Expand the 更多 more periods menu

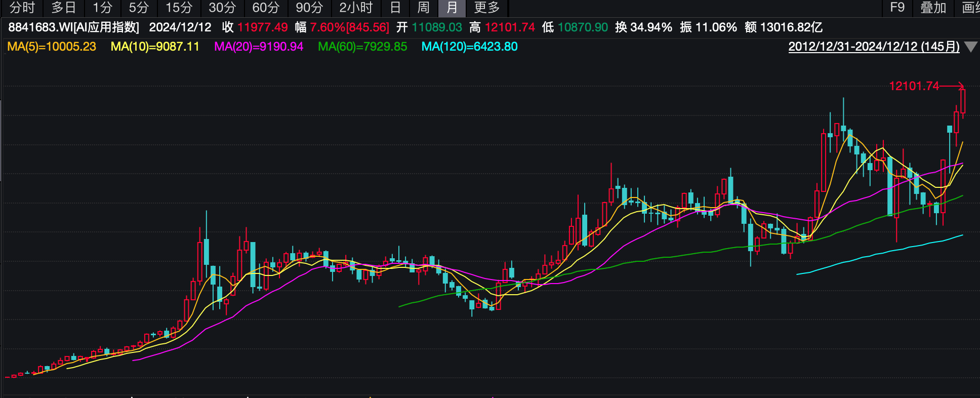[487, 8]
